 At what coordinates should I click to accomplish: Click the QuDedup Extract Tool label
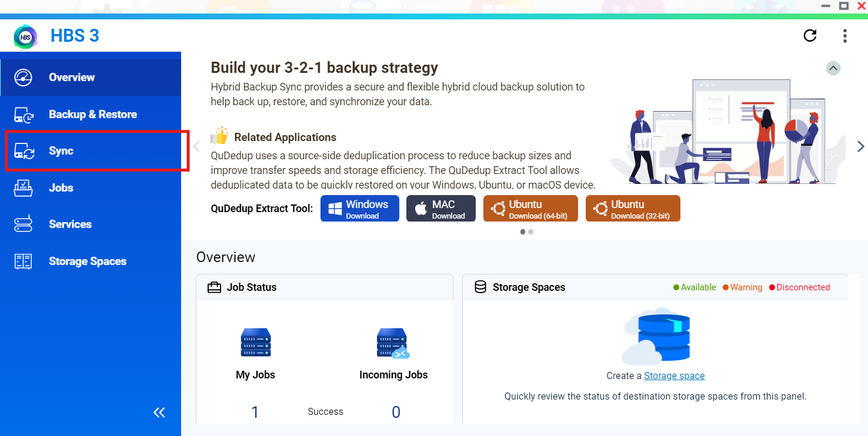tap(262, 209)
